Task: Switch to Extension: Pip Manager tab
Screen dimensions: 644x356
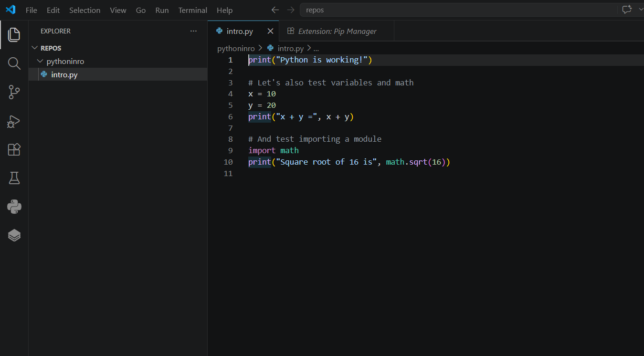Action: pyautogui.click(x=337, y=31)
